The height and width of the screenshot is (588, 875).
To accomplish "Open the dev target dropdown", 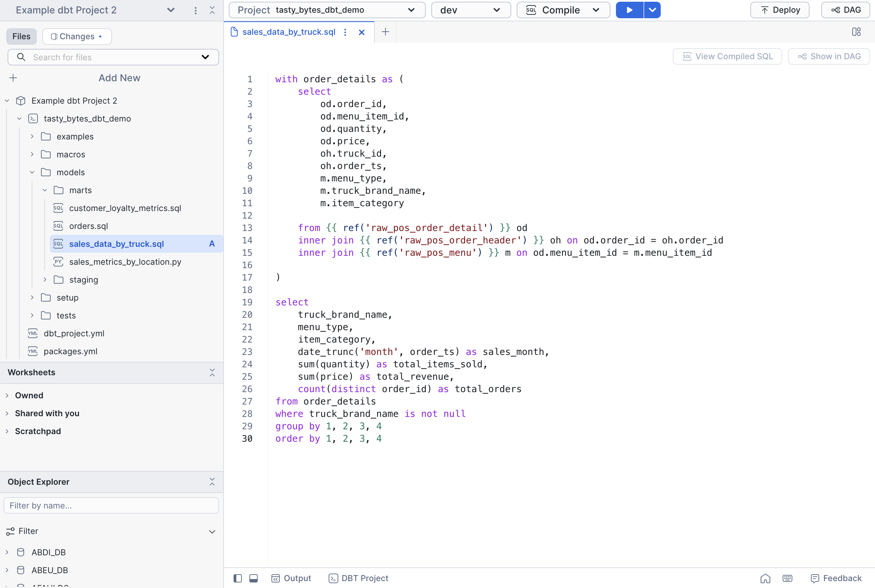I will click(x=471, y=10).
